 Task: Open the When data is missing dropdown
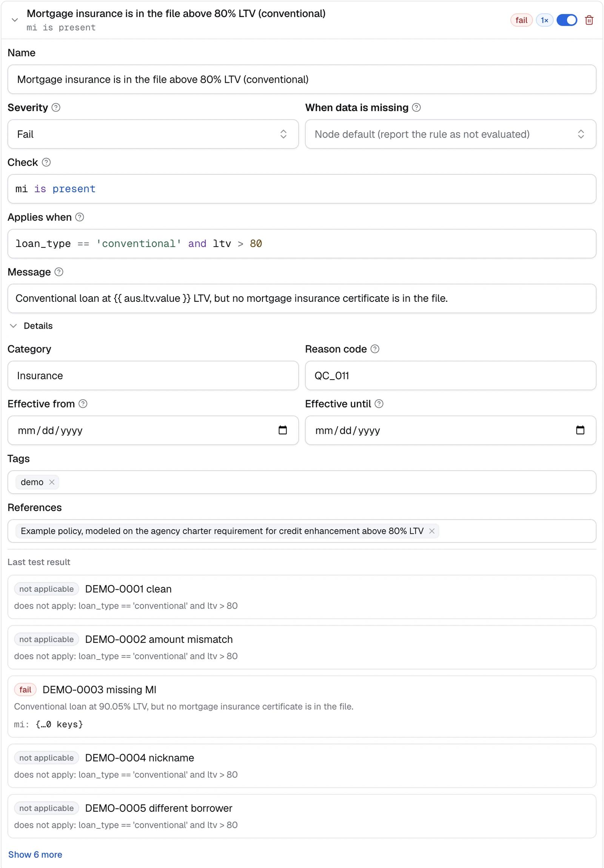[x=451, y=134]
